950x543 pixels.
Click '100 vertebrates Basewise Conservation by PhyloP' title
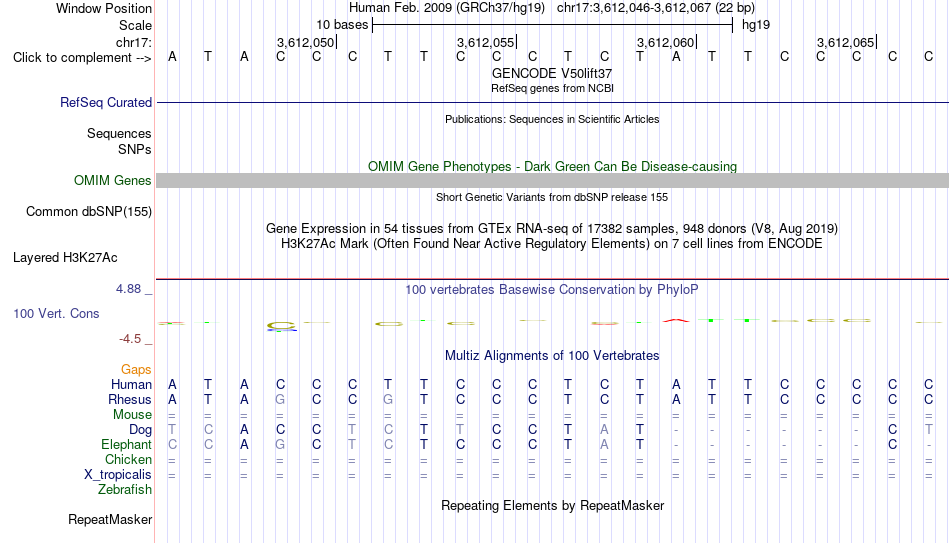point(552,290)
